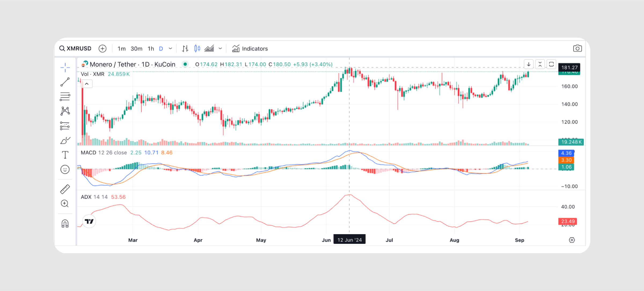
Task: Open the Indicators menu
Action: click(x=250, y=48)
